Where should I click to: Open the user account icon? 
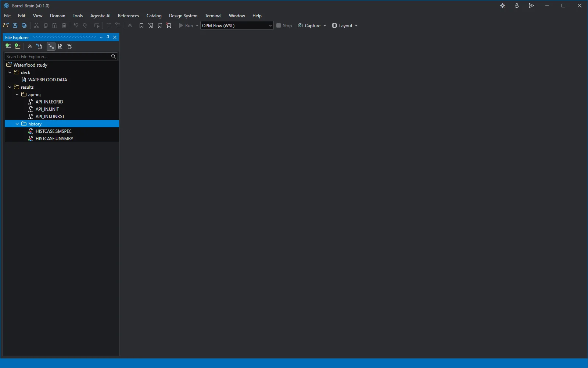pos(517,6)
